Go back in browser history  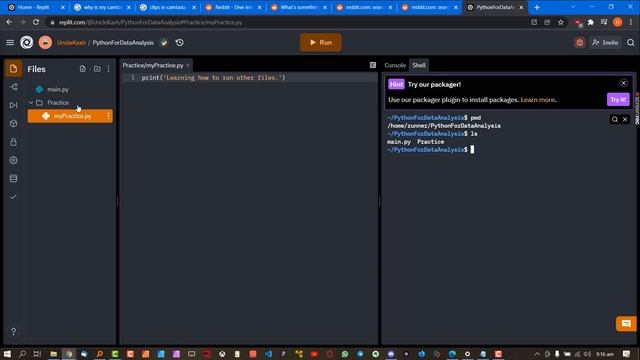coord(9,22)
